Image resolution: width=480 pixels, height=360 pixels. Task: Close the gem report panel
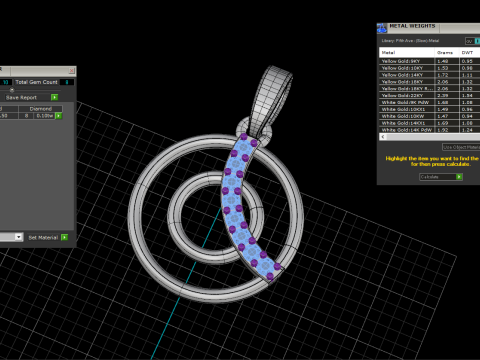point(72,71)
